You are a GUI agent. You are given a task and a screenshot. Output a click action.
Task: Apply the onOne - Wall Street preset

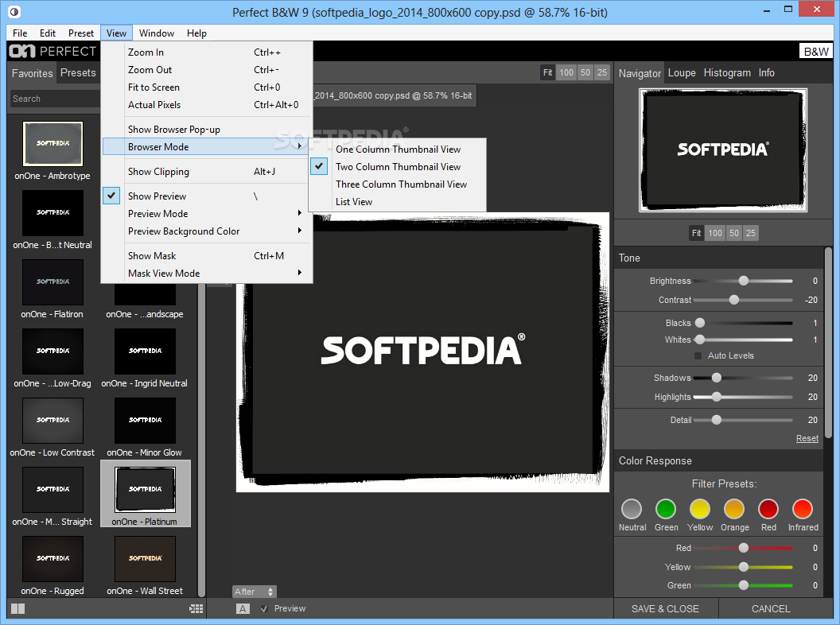tap(145, 558)
